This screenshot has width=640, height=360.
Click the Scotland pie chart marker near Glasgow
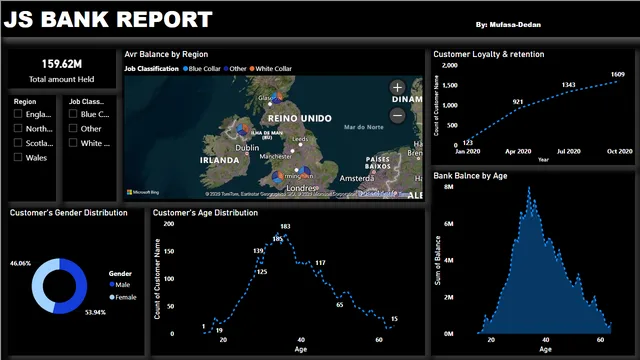tap(277, 98)
